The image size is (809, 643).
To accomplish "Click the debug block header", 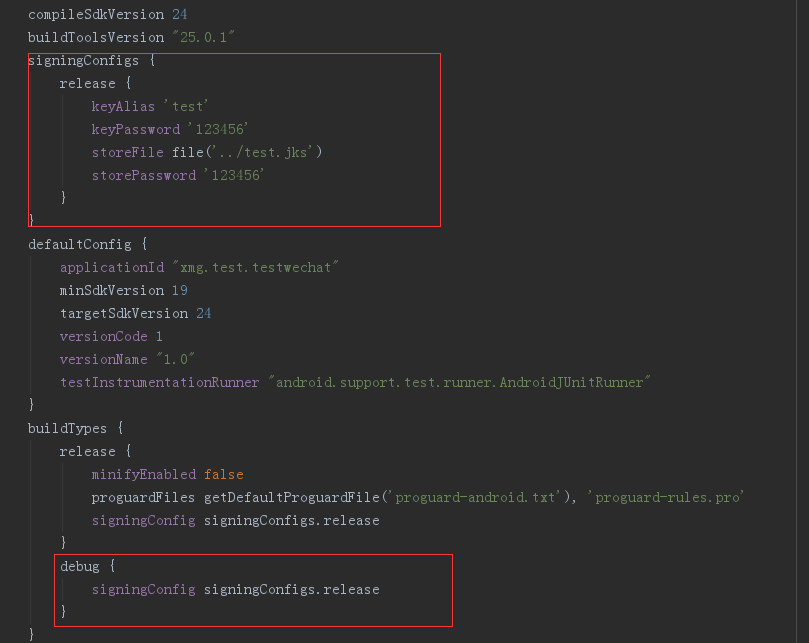I will (x=88, y=567).
